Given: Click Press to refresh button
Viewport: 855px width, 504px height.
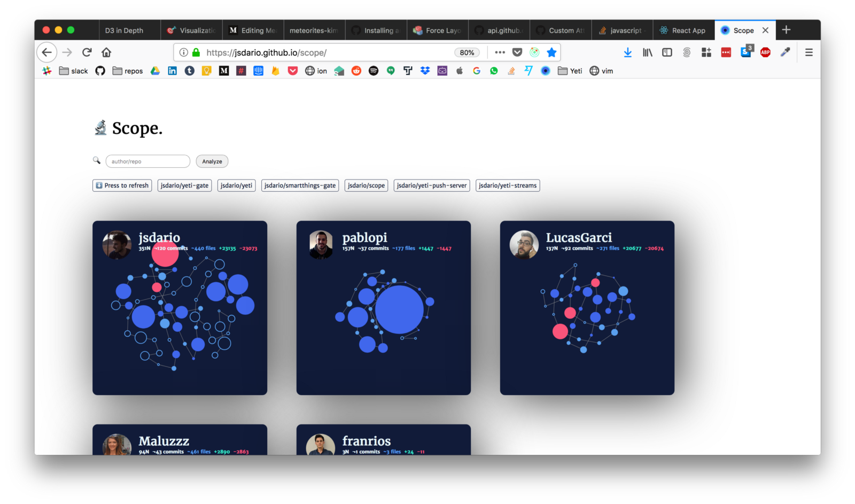Looking at the screenshot, I should (x=122, y=185).
